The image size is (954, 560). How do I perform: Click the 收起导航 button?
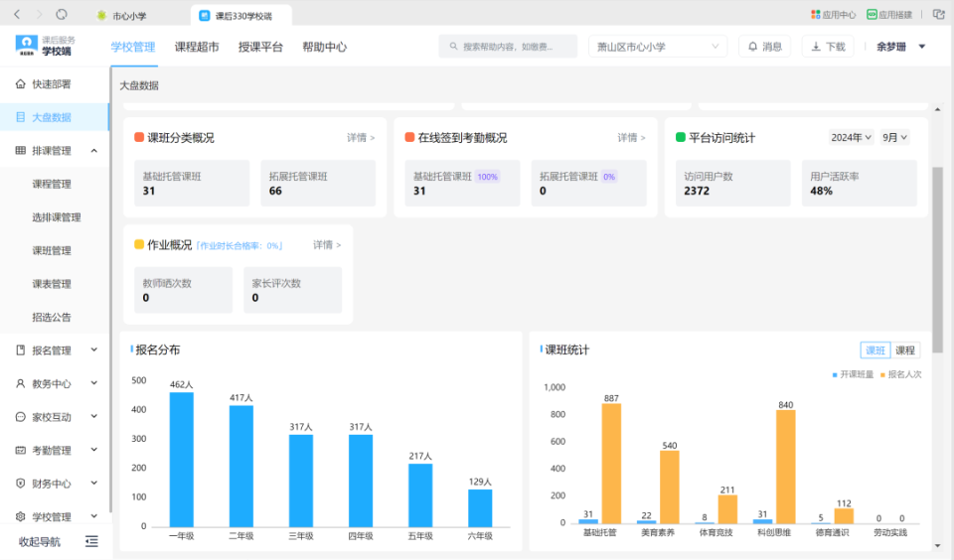(57, 541)
